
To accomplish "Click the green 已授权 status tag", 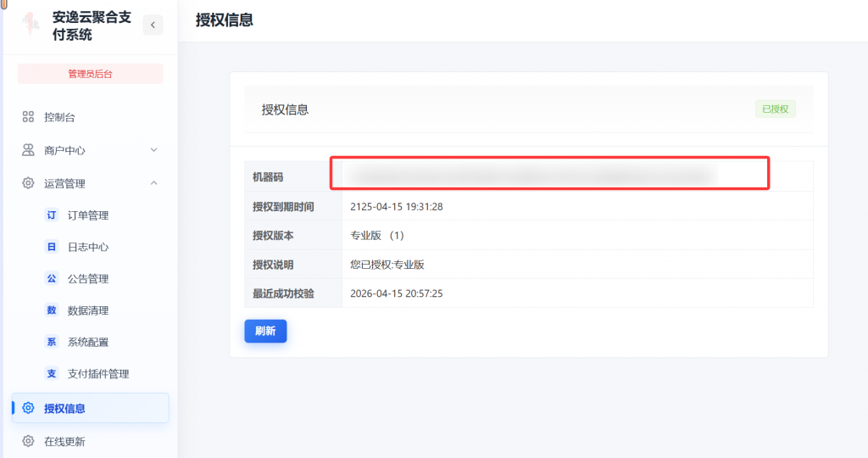I will (x=775, y=109).
